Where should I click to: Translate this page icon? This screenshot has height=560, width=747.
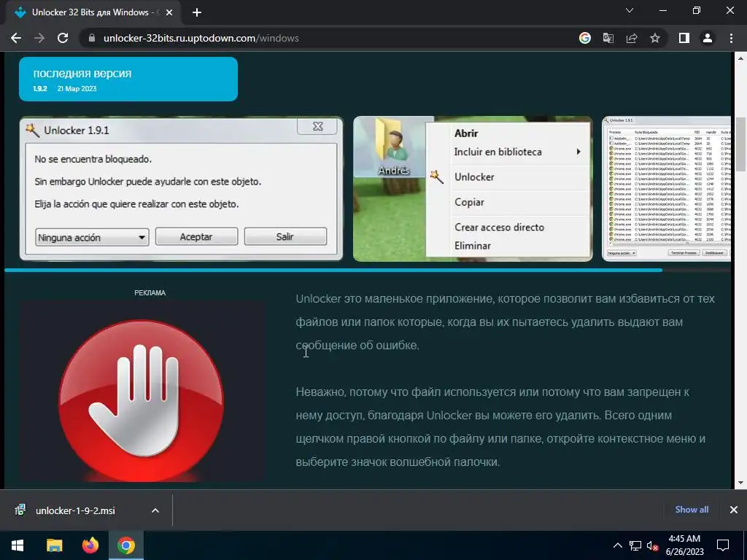[608, 39]
